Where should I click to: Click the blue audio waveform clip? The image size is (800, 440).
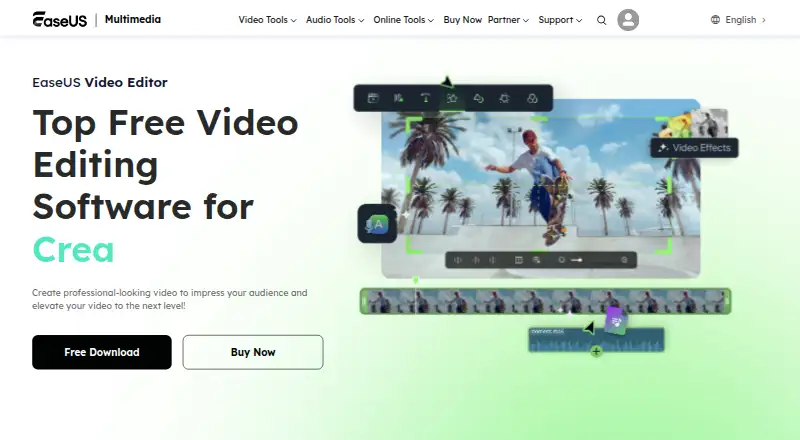pos(596,339)
